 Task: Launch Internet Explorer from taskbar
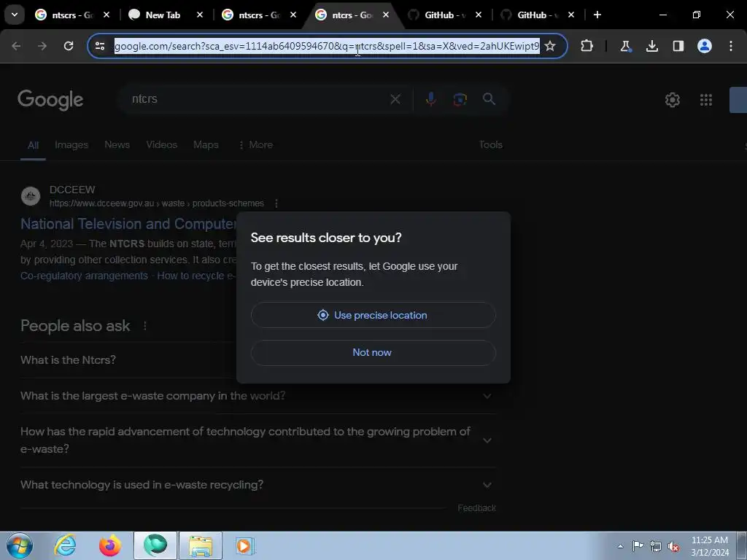pos(65,545)
